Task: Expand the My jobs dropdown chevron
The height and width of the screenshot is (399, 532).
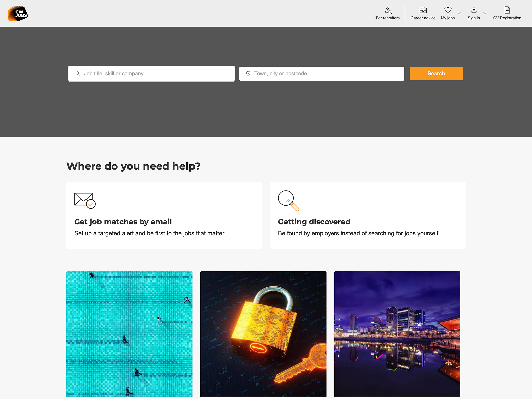Action: click(459, 14)
